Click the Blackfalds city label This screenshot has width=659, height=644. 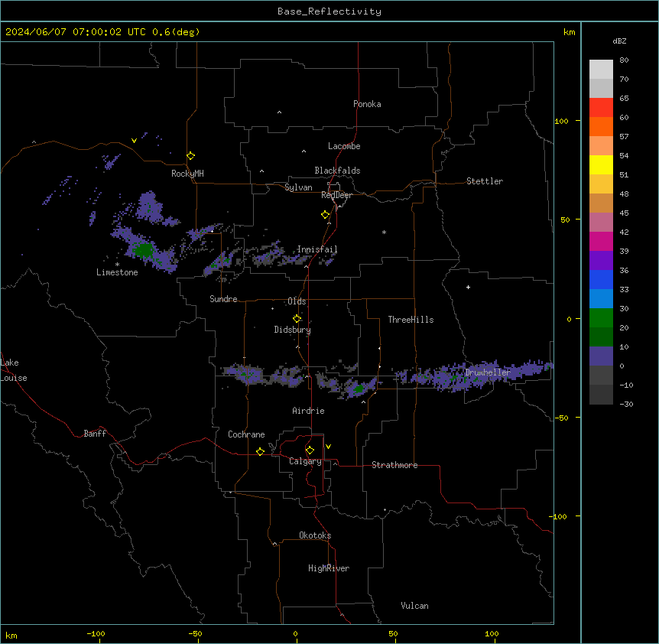(337, 171)
